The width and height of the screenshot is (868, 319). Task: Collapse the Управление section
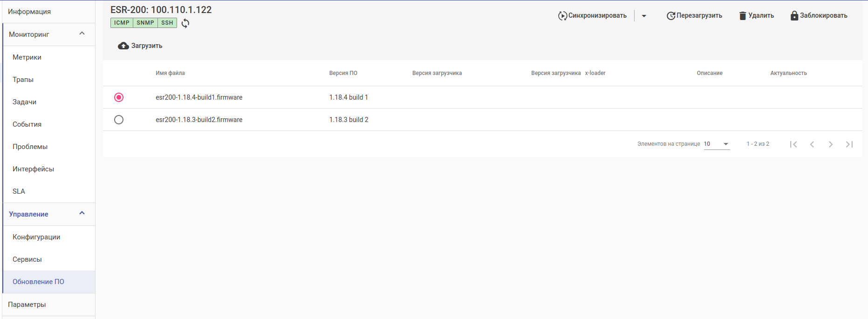click(x=82, y=213)
